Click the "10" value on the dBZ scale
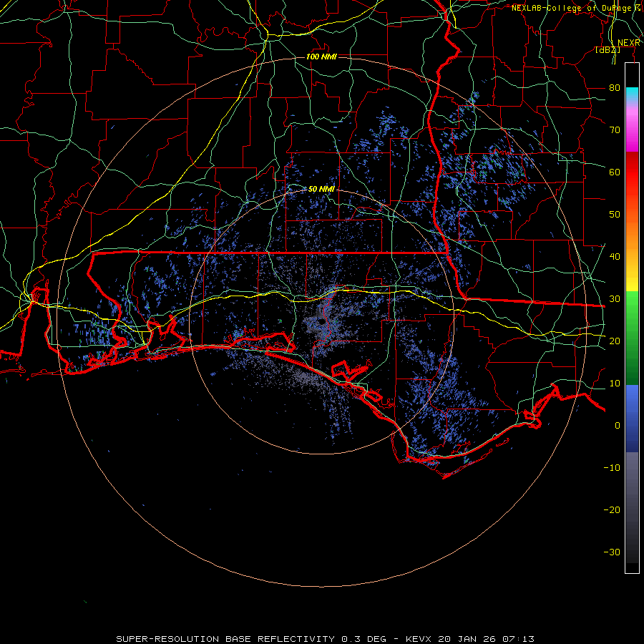 615,384
